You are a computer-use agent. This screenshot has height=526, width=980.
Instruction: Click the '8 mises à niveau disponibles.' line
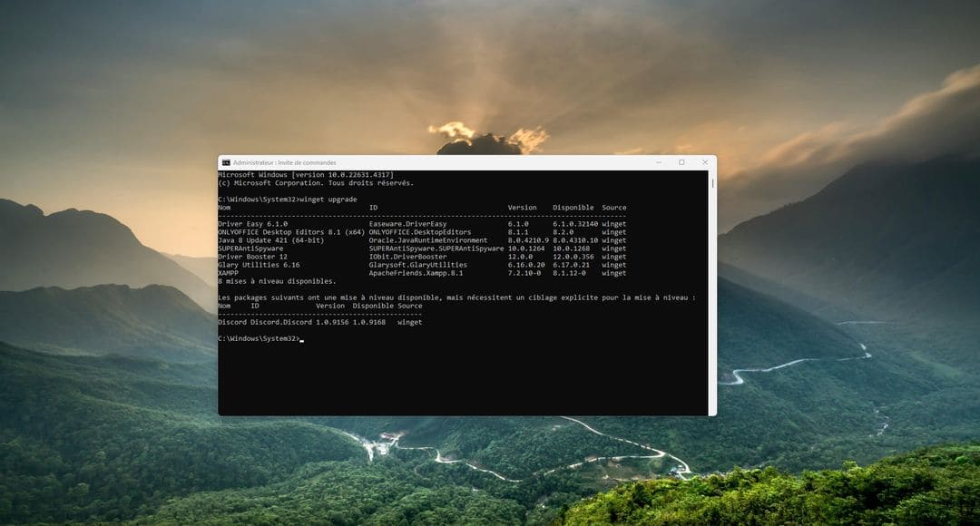277,281
